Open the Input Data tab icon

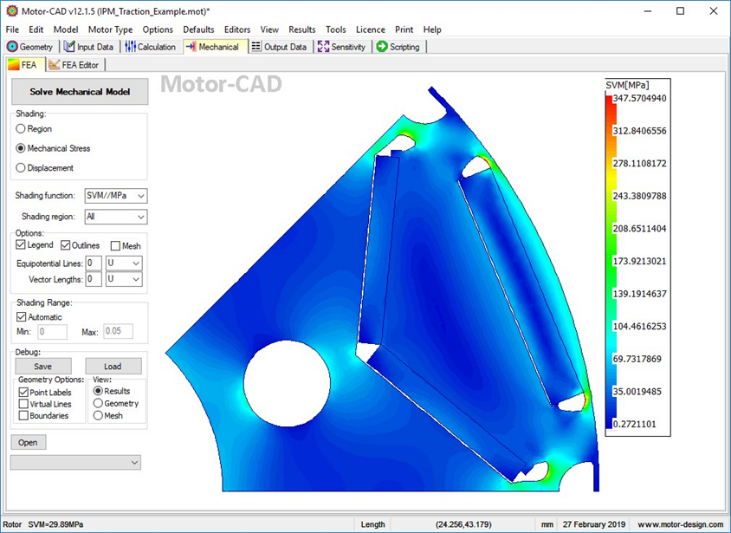pyautogui.click(x=69, y=47)
